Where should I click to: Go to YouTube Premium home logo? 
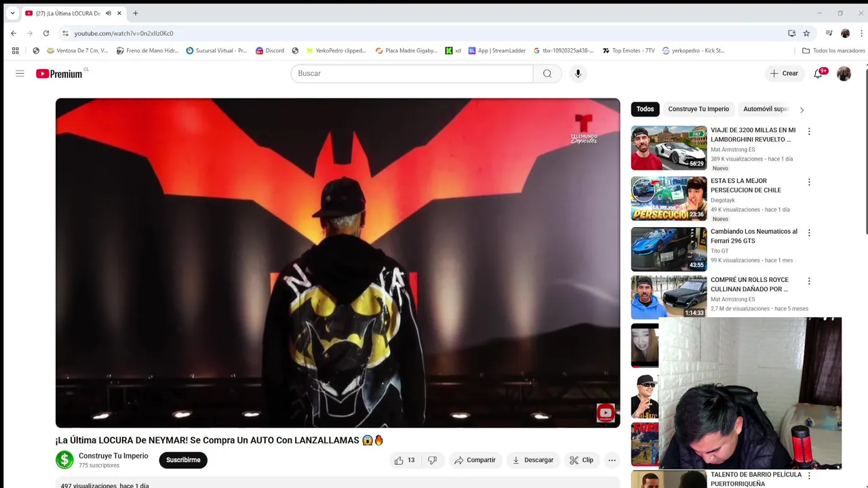click(60, 73)
